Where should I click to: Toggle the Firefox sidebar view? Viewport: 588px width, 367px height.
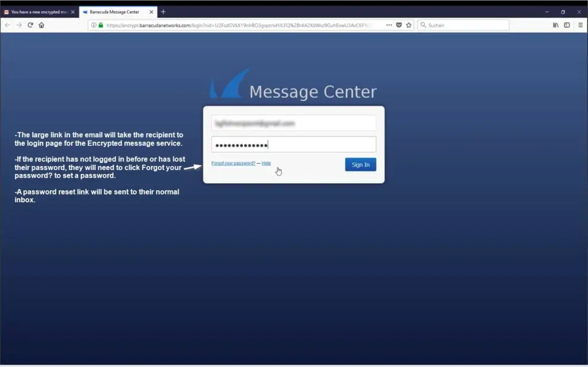pos(567,25)
